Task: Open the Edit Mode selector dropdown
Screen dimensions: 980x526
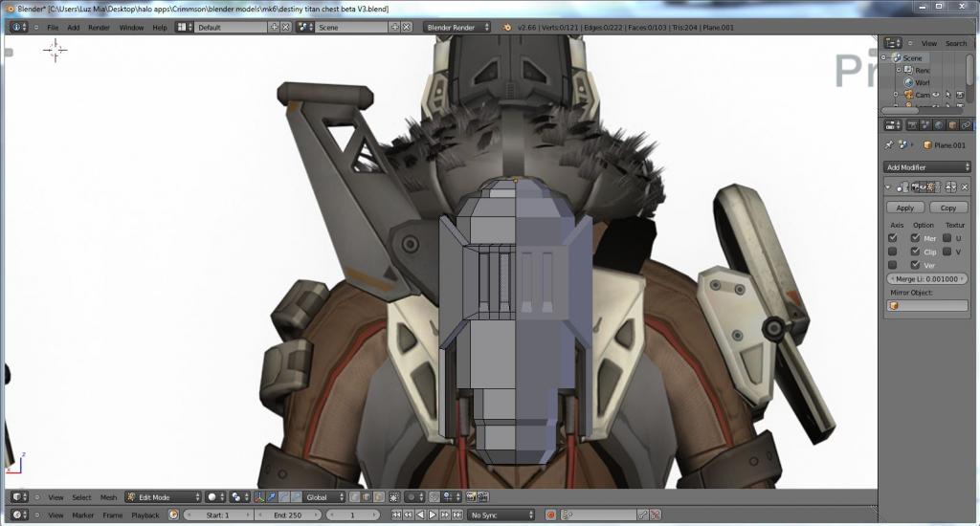Action: coord(163,497)
